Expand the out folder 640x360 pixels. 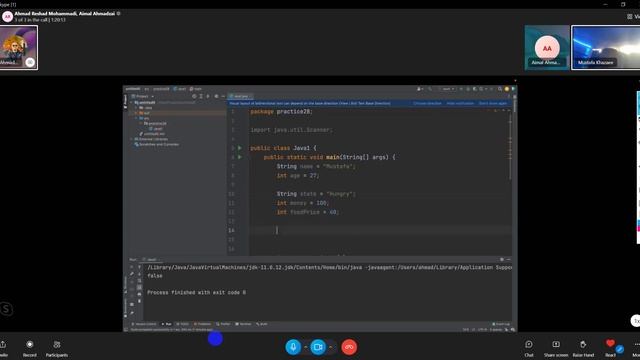click(136, 113)
